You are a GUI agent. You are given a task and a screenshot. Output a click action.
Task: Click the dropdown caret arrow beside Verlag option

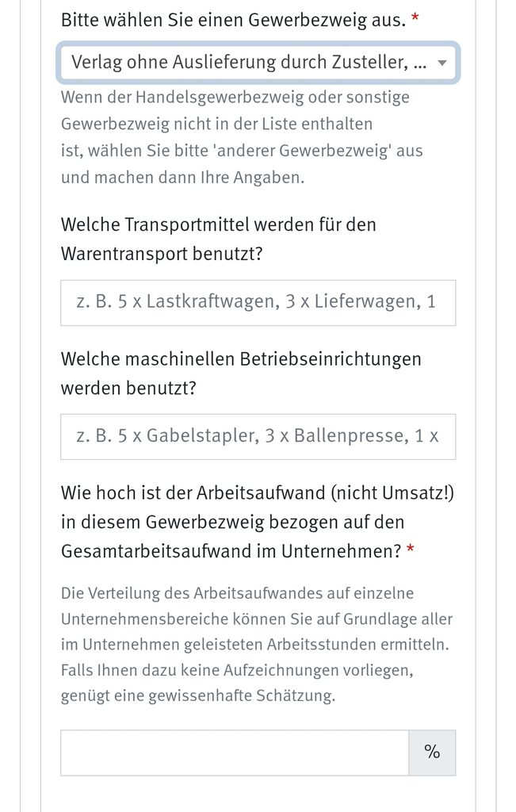442,63
